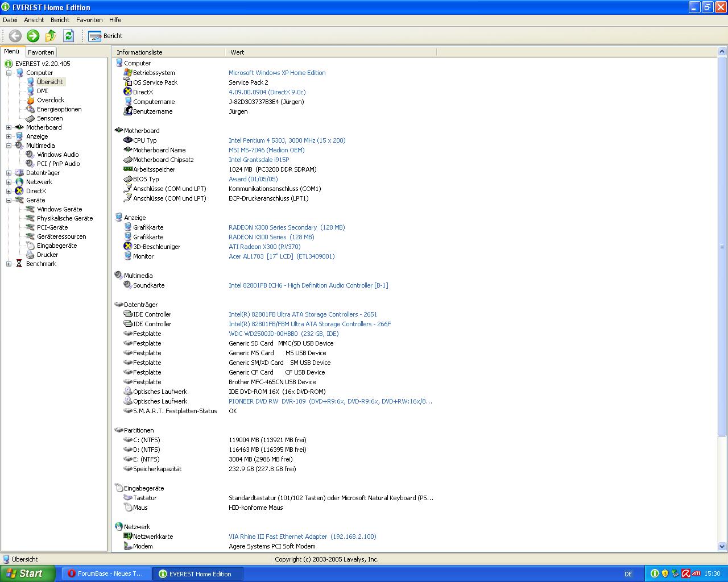Screen dimensions: 728x582
Task: Collapse the Multimedia tree node
Action: pos(9,145)
